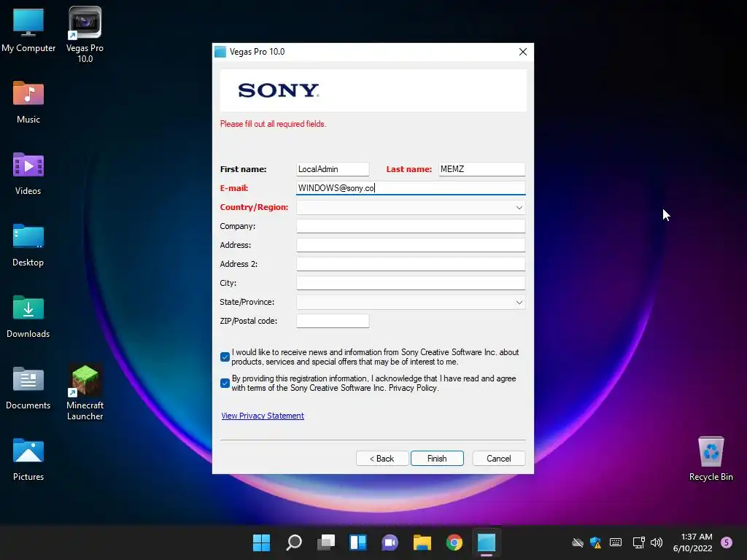Close the Vegas Pro 10.0 dialog
This screenshot has width=747, height=560.
[522, 52]
